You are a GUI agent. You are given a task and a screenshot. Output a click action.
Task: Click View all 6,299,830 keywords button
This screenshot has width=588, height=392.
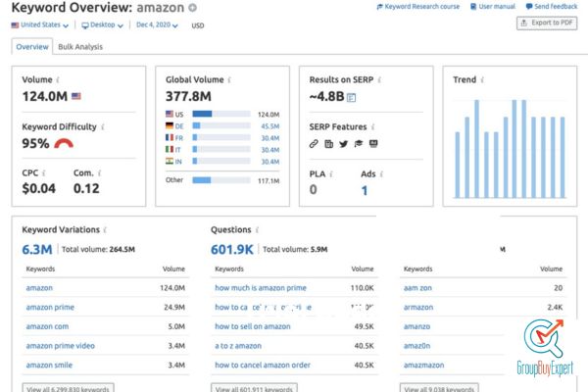pyautogui.click(x=69, y=388)
